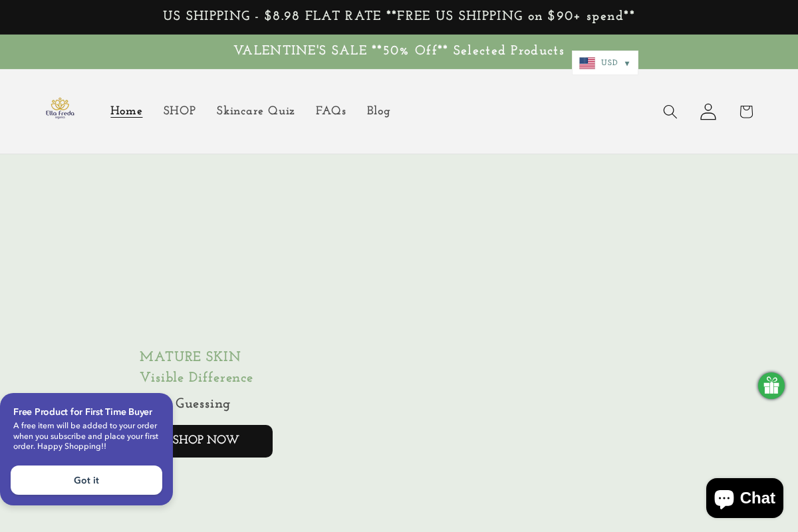The width and height of the screenshot is (798, 532).
Task: Open the Blog page
Action: (x=378, y=111)
